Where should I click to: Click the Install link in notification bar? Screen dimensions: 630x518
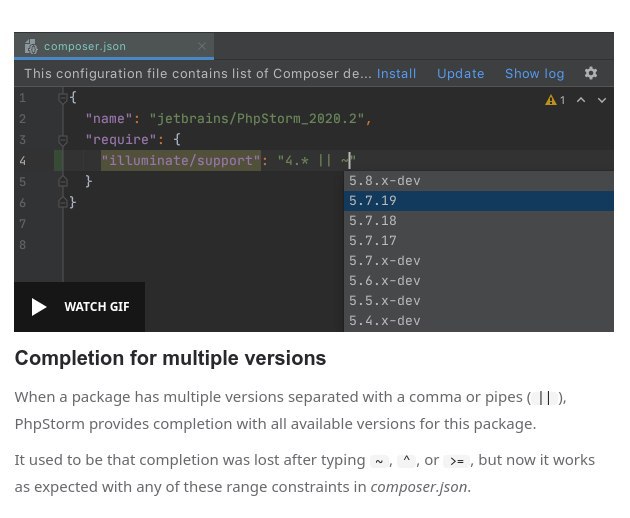coord(396,74)
